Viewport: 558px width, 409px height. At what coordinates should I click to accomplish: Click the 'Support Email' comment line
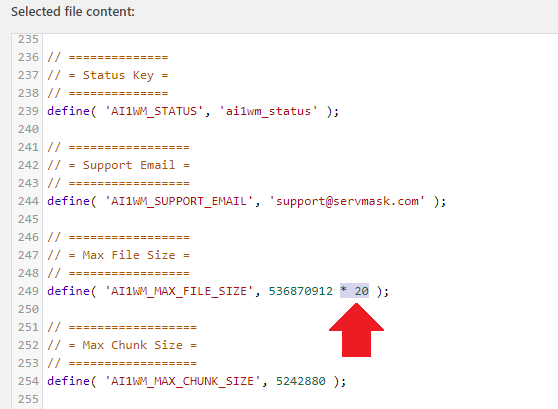(x=119, y=165)
